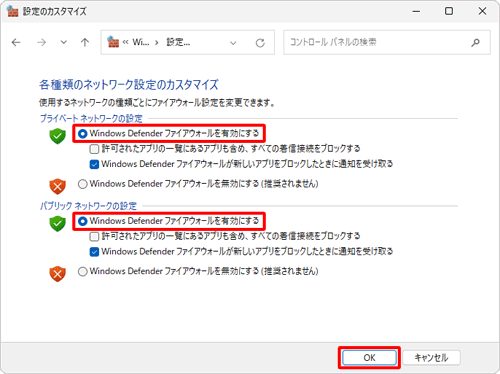The image size is (500, 374).
Task: Open the recent locations chevron
Action: pos(63,42)
